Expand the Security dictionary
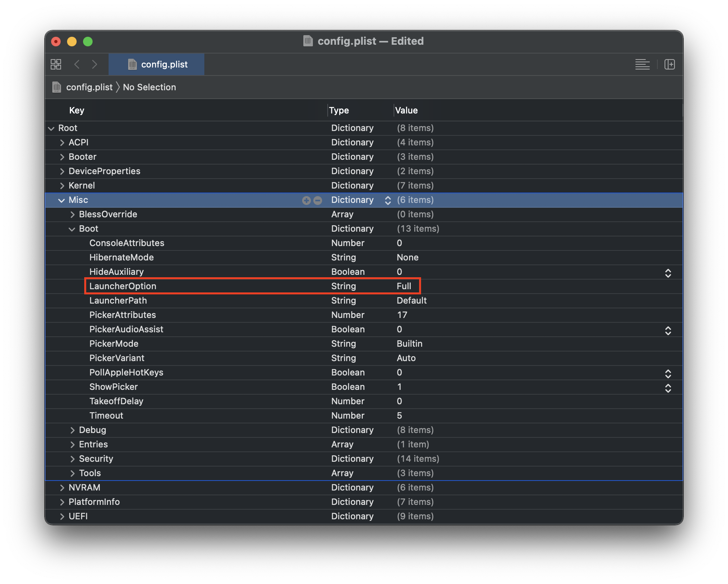The width and height of the screenshot is (728, 584). (x=72, y=459)
